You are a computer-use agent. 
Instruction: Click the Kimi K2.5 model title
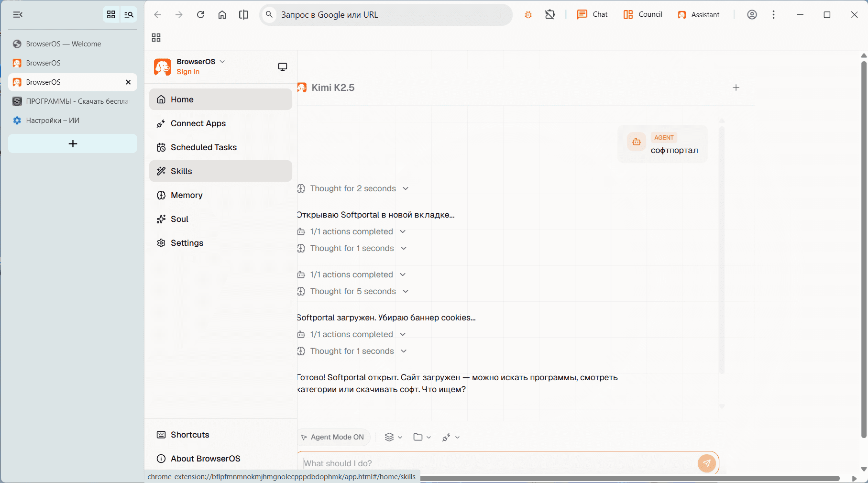coord(333,88)
